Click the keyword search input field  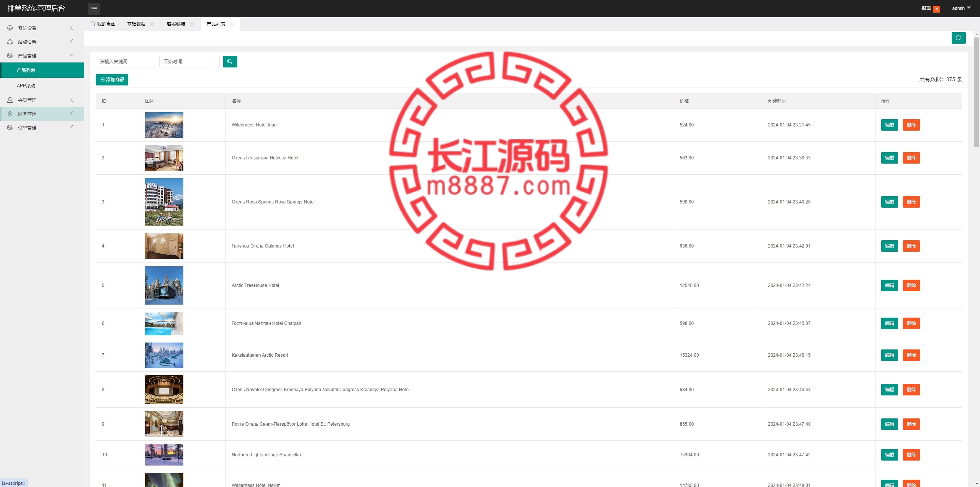(x=126, y=62)
